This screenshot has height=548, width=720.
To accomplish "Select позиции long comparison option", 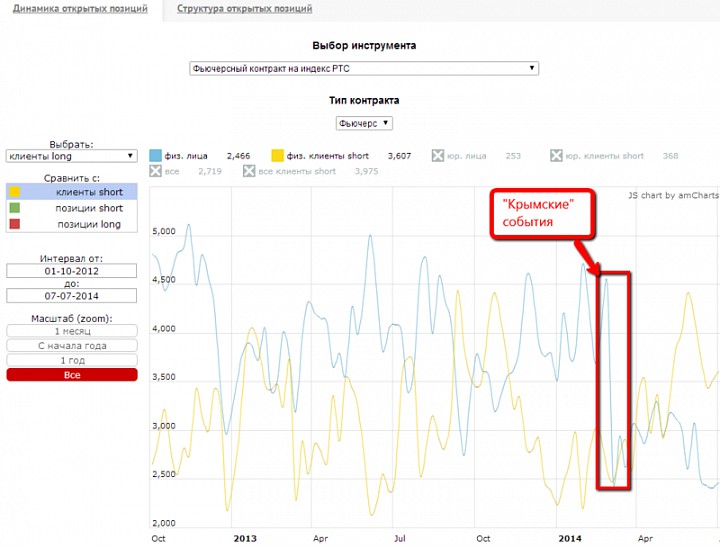I will [x=72, y=224].
